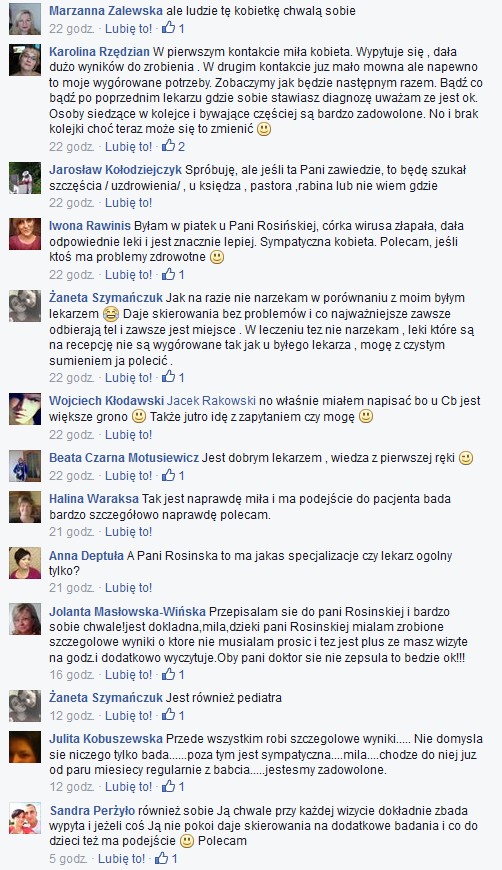Like Anna Deptuła's question with Lubię to!
The height and width of the screenshot is (870, 502).
(x=128, y=588)
